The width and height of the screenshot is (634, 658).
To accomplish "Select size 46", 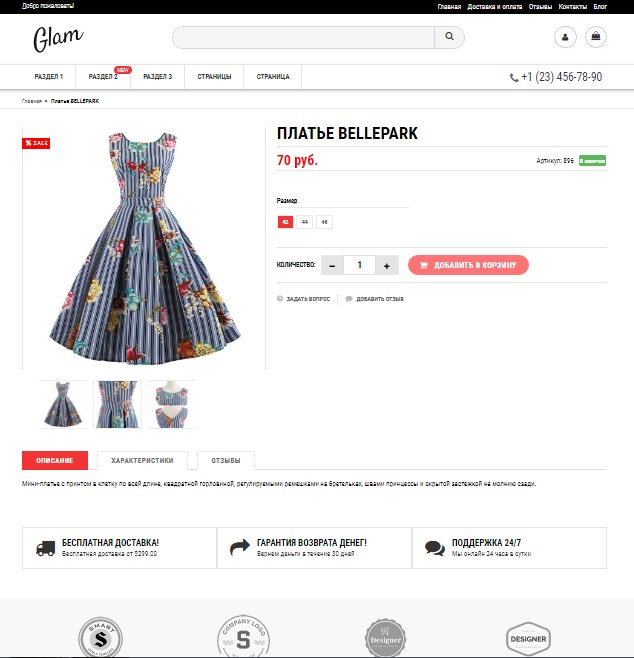I will tap(324, 222).
